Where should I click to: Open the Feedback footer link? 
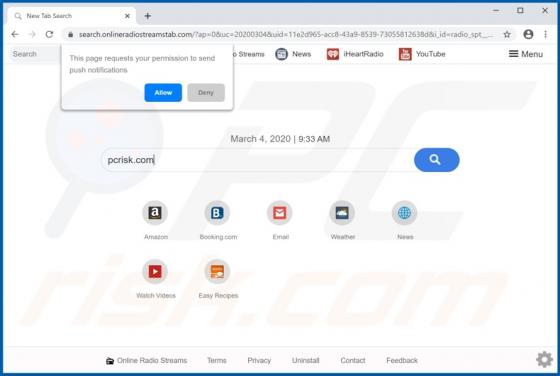[x=402, y=360]
